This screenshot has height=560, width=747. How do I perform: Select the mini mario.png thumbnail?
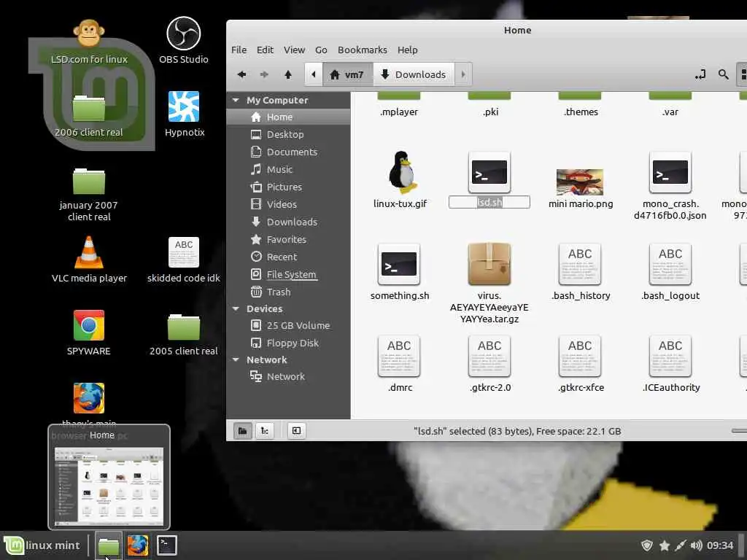coord(580,182)
